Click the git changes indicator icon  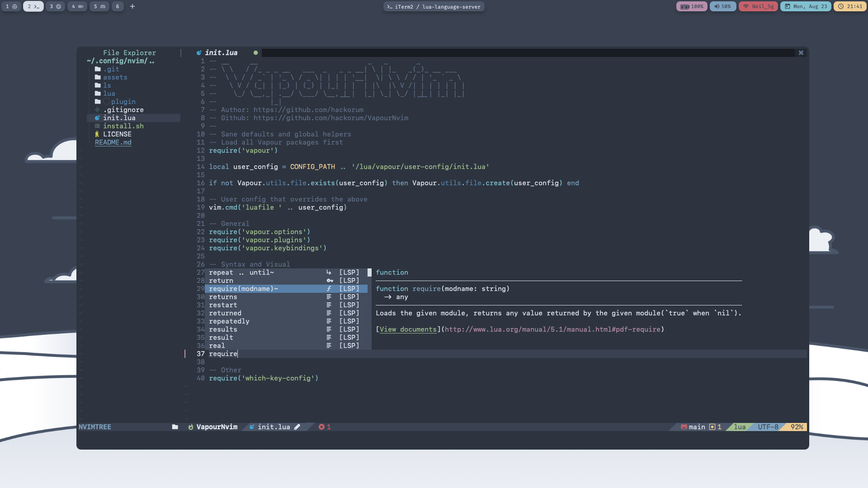pos(712,427)
